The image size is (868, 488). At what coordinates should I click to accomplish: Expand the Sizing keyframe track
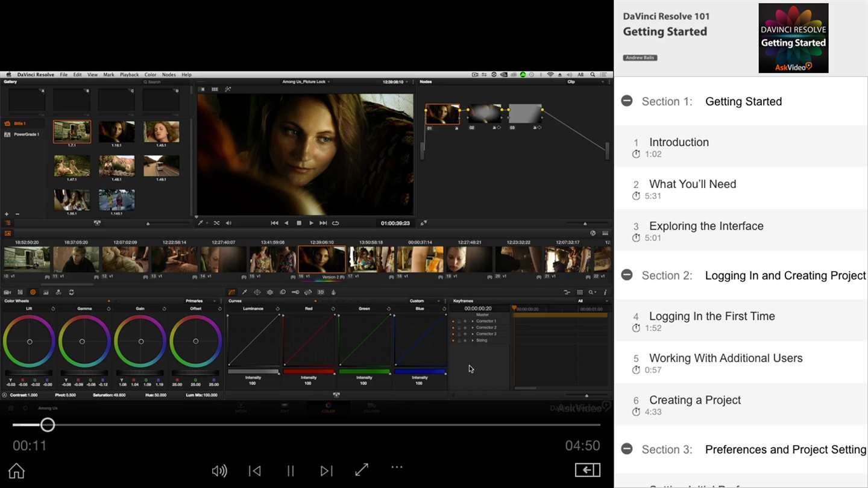pos(473,340)
